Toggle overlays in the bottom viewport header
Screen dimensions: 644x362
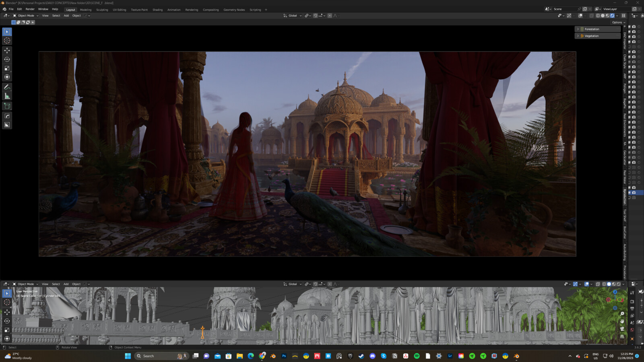pos(586,284)
